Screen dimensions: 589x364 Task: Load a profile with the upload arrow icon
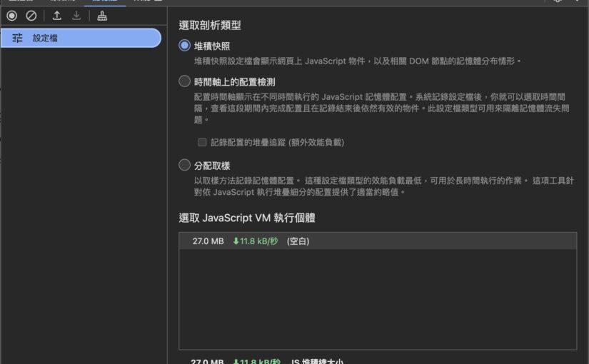coord(57,16)
